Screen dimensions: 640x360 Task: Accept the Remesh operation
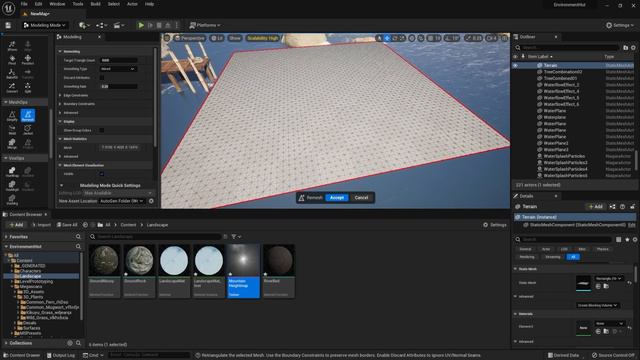[x=337, y=198]
